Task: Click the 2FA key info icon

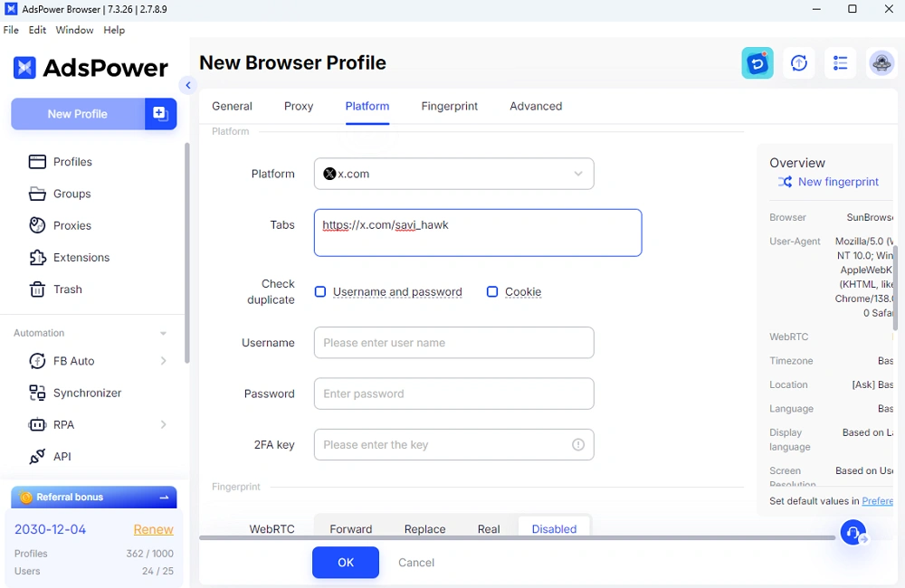Action: (x=577, y=444)
